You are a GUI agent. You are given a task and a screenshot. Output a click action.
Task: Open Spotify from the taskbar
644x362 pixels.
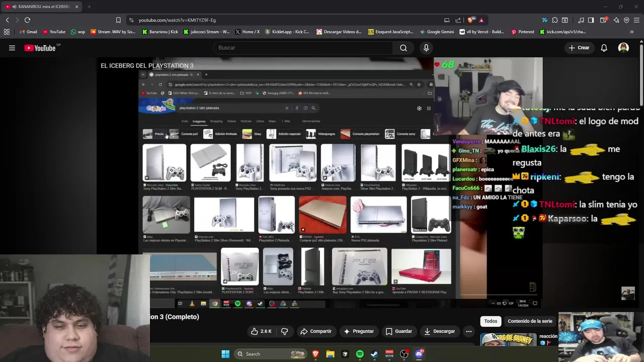point(360,354)
